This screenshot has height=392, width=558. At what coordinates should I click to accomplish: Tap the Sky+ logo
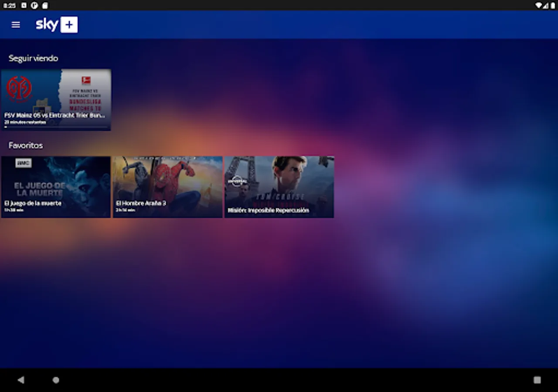pyautogui.click(x=57, y=25)
